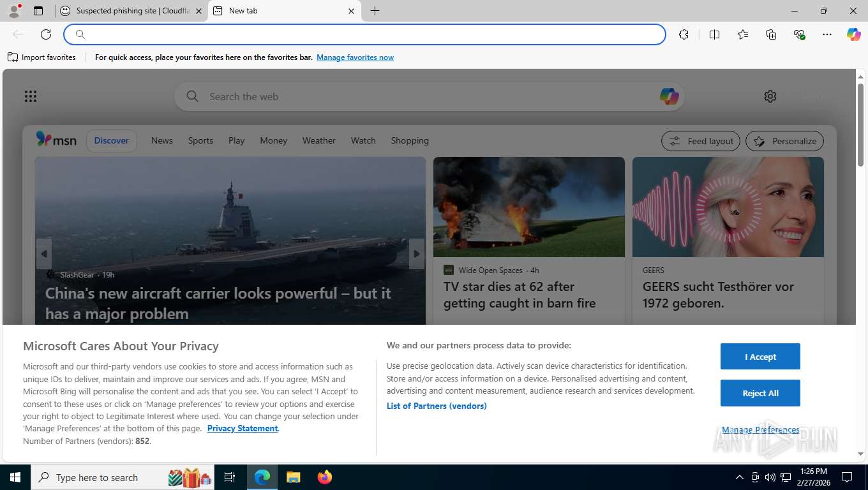This screenshot has width=868, height=490.
Task: Open a new browser tab with plus
Action: pyautogui.click(x=375, y=11)
